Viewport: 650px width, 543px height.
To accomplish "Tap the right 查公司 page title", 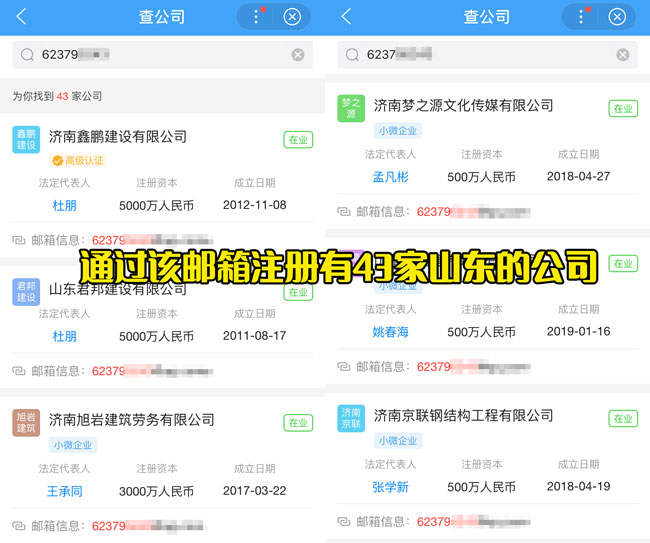I will pyautogui.click(x=487, y=17).
